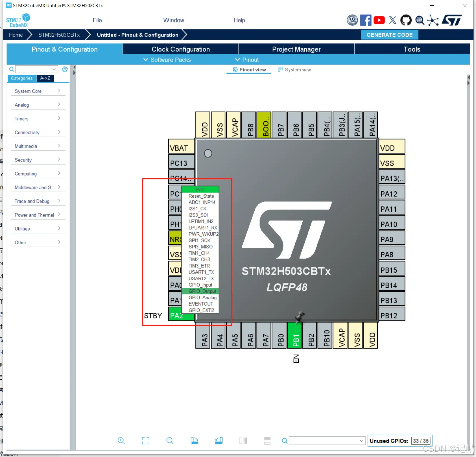This screenshot has width=476, height=457.
Task: Open the File menu
Action: pyautogui.click(x=97, y=20)
